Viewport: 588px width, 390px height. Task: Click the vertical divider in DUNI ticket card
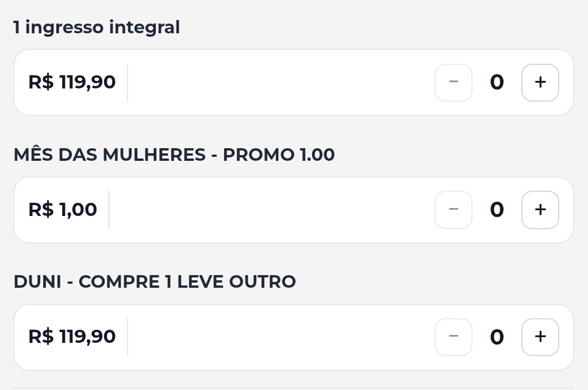(x=128, y=337)
